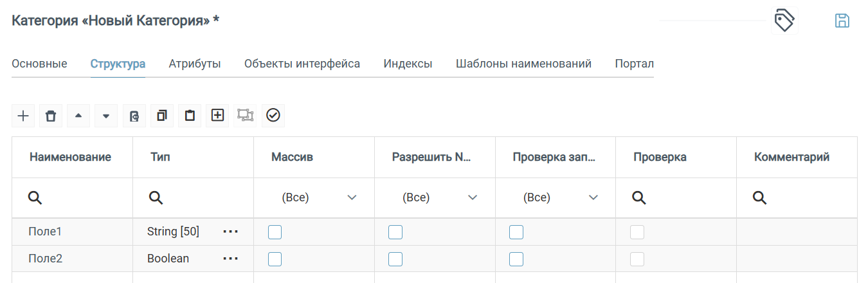Open the Индексы tab

[x=408, y=64]
